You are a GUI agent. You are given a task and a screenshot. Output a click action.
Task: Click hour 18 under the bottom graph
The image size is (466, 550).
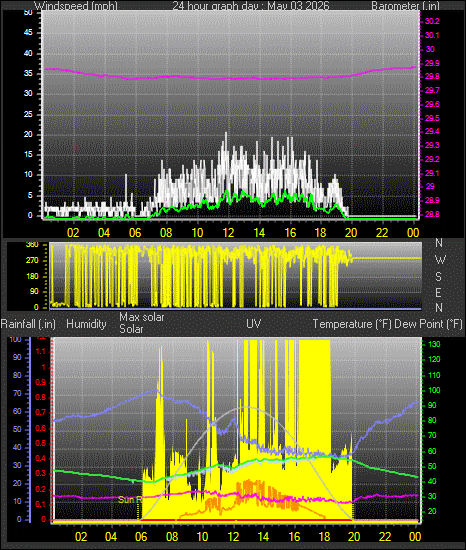tap(324, 537)
